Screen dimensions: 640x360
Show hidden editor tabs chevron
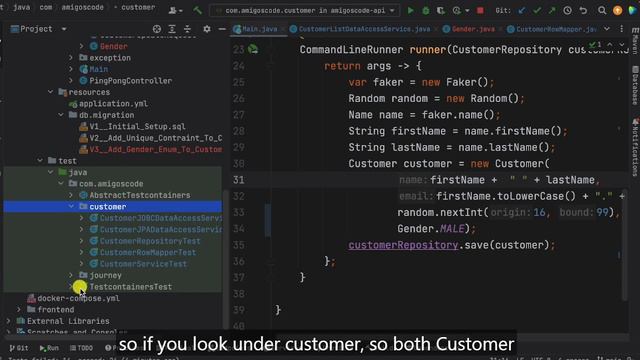click(607, 29)
